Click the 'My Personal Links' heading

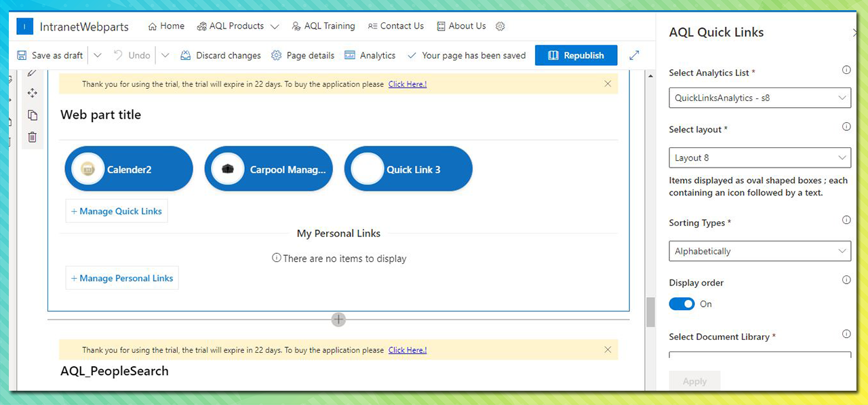[x=338, y=233]
